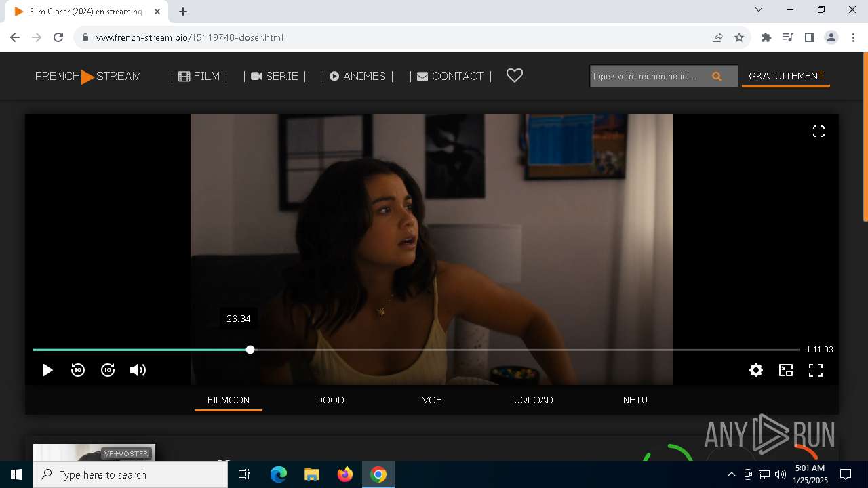The height and width of the screenshot is (488, 868).
Task: Open Windows Start menu
Action: [16, 474]
